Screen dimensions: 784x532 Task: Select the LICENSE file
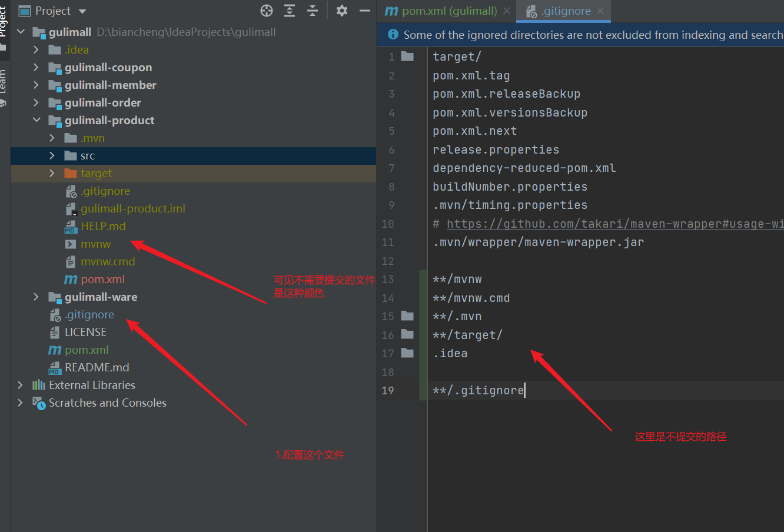point(85,332)
